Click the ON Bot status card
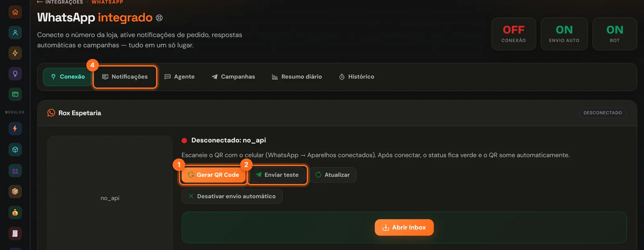The image size is (644, 250). pyautogui.click(x=615, y=34)
